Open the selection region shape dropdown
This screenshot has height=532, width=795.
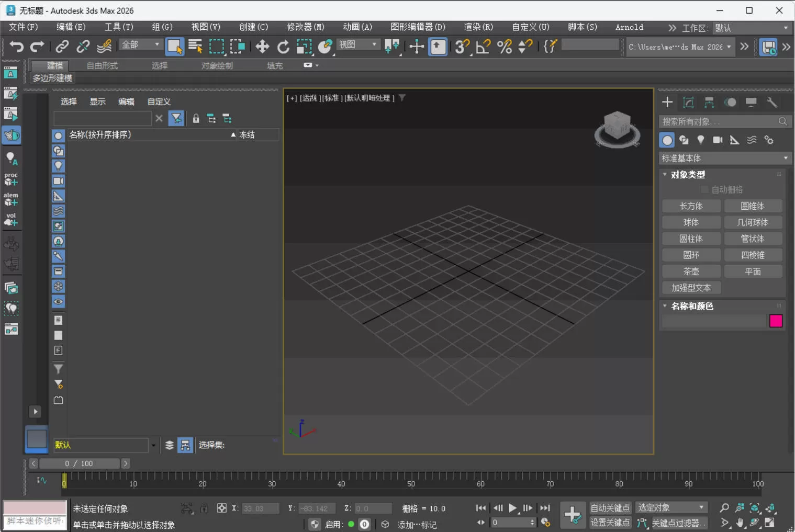(217, 47)
